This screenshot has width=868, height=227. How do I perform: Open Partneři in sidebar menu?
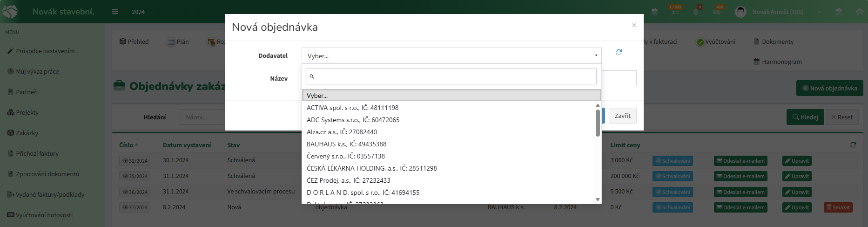pos(27,92)
